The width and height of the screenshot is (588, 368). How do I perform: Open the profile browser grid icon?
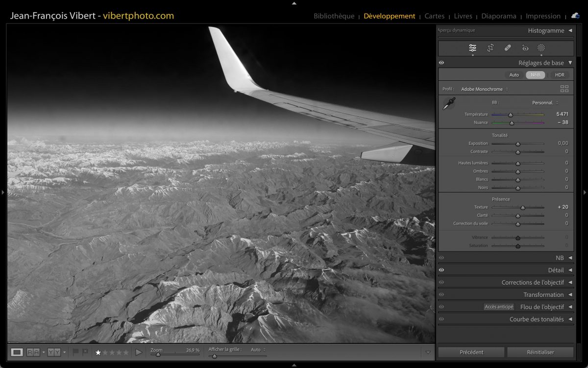tap(564, 89)
